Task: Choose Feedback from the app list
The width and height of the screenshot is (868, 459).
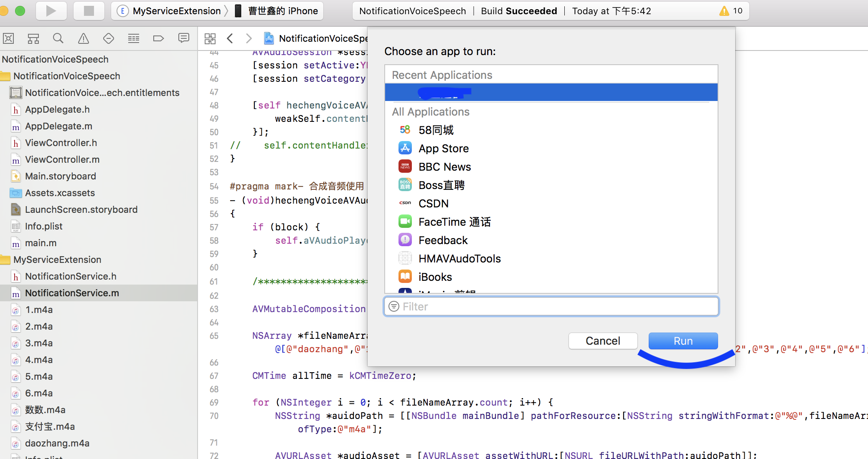Action: 551,240
